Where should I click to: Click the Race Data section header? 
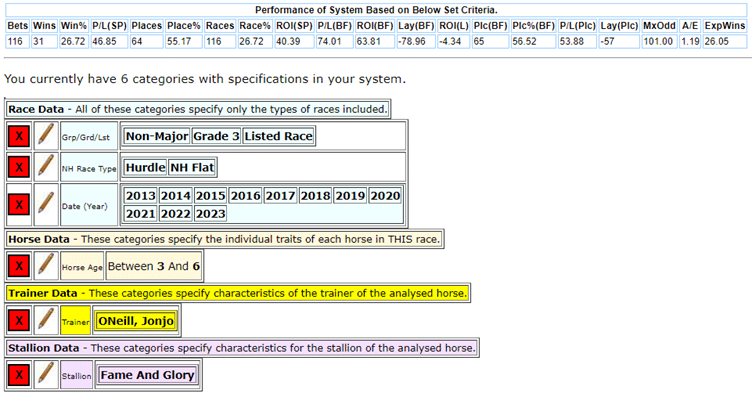(x=198, y=109)
